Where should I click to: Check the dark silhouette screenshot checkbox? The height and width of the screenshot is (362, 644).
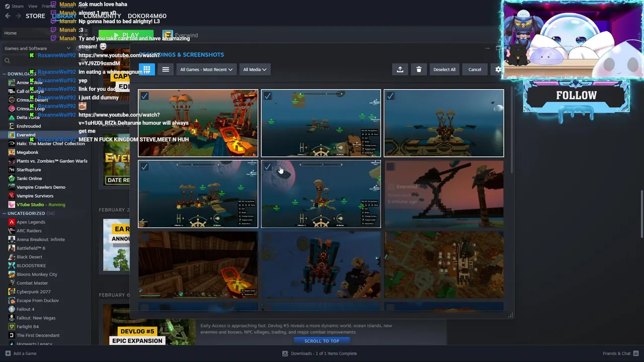[x=390, y=166]
